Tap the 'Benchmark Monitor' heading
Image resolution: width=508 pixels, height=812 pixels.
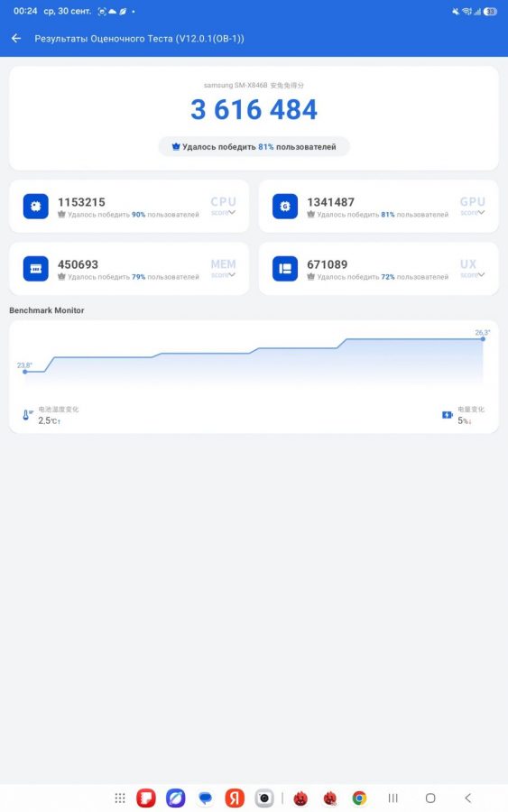(x=47, y=310)
